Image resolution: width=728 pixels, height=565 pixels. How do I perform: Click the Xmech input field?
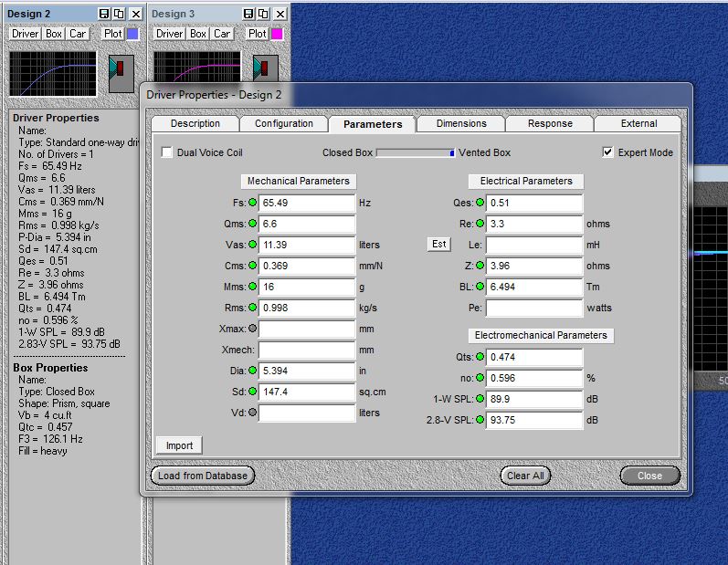click(307, 350)
